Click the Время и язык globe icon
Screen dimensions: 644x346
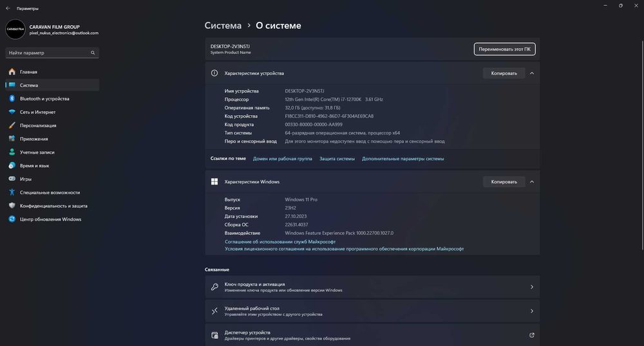pos(12,165)
